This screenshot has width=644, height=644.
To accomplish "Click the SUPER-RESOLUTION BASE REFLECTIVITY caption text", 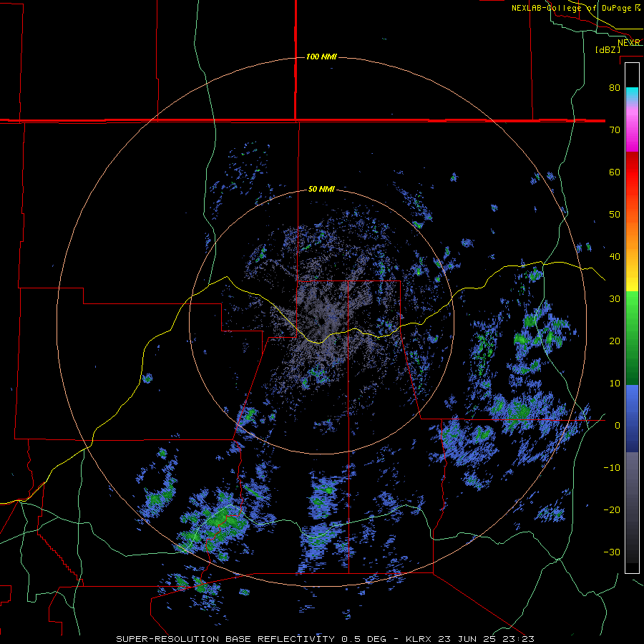I will click(225, 639).
